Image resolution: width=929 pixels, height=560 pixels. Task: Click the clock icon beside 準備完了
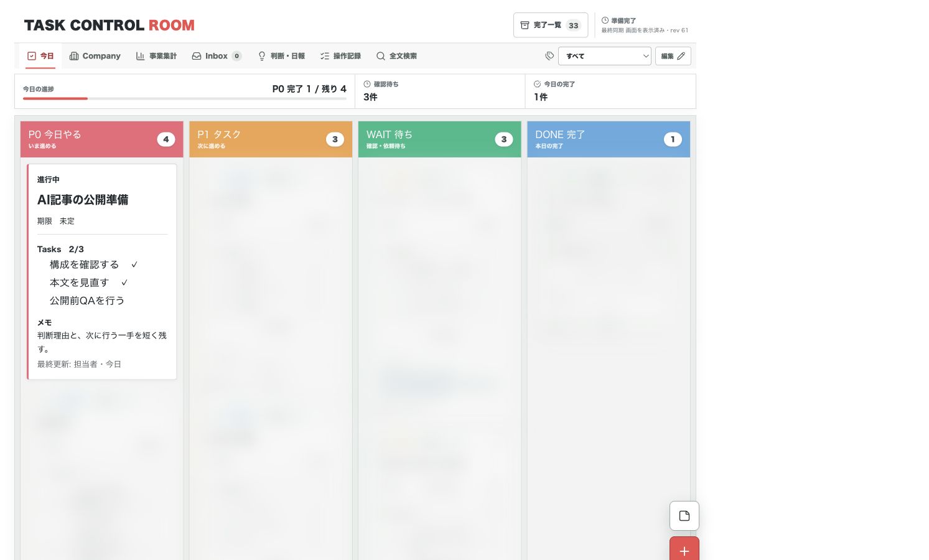click(605, 21)
